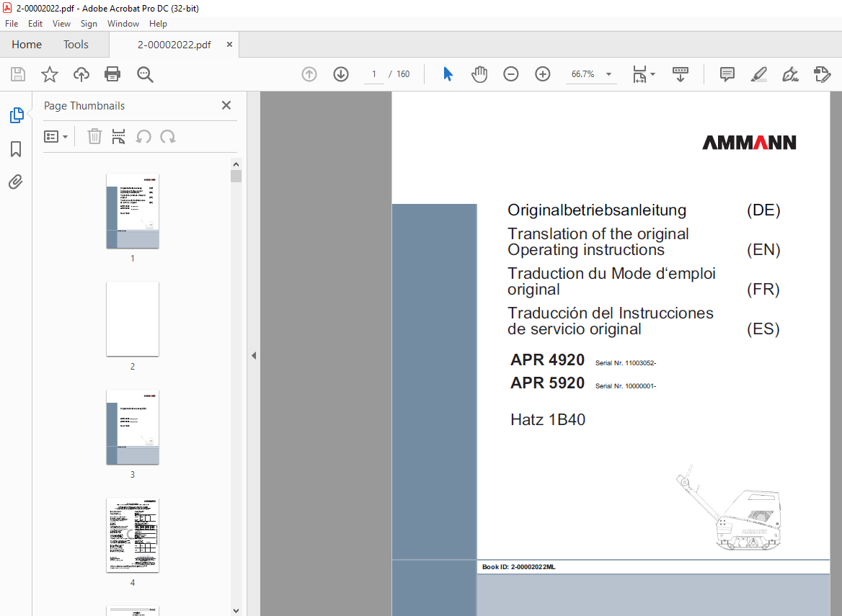Open Page Thumbnails sidebar icon

(17, 115)
